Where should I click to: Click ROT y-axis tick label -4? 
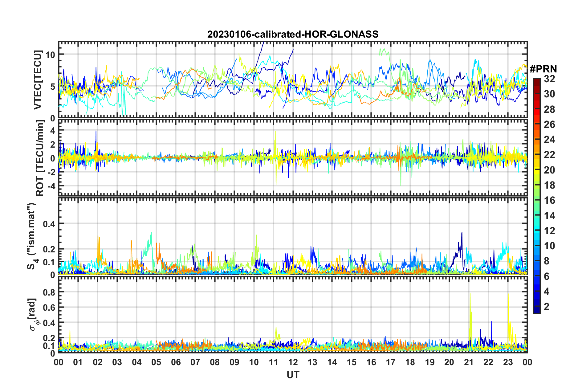(51, 186)
